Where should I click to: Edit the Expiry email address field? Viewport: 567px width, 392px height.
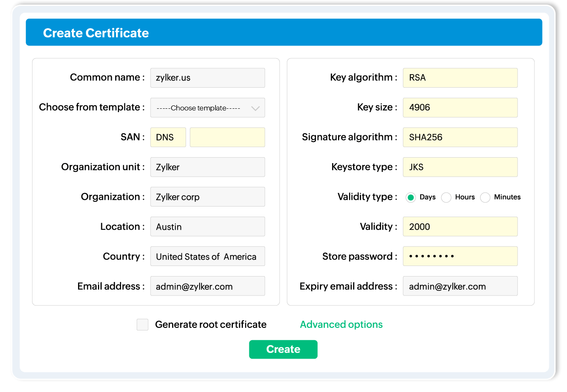(460, 286)
